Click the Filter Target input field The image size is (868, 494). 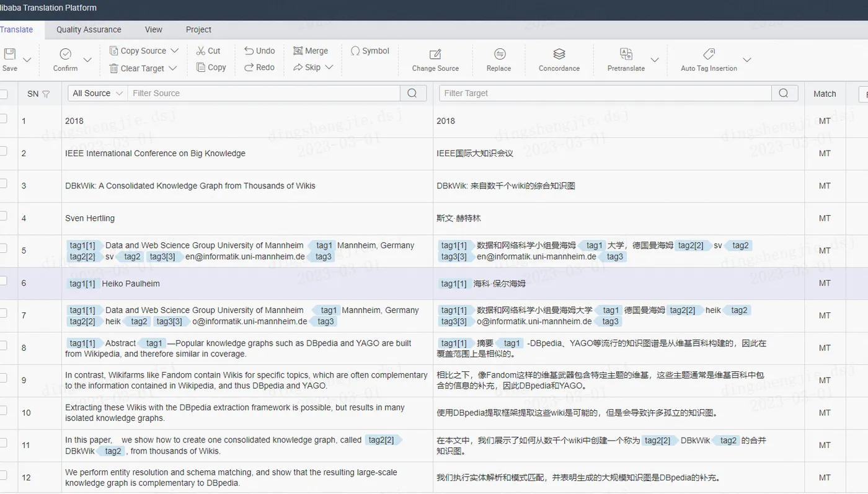click(605, 93)
